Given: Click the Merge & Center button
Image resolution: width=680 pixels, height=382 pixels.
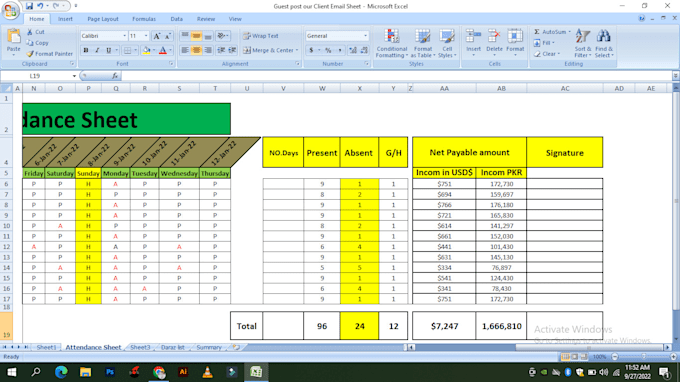Looking at the screenshot, I should (271, 50).
